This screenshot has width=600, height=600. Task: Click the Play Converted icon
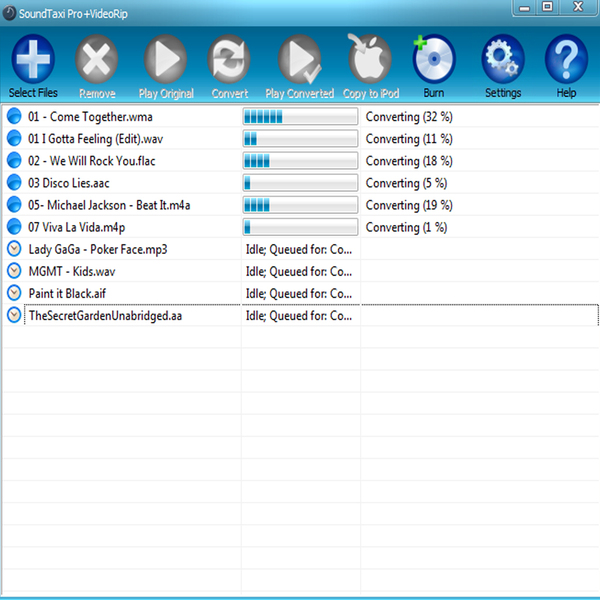tap(300, 59)
